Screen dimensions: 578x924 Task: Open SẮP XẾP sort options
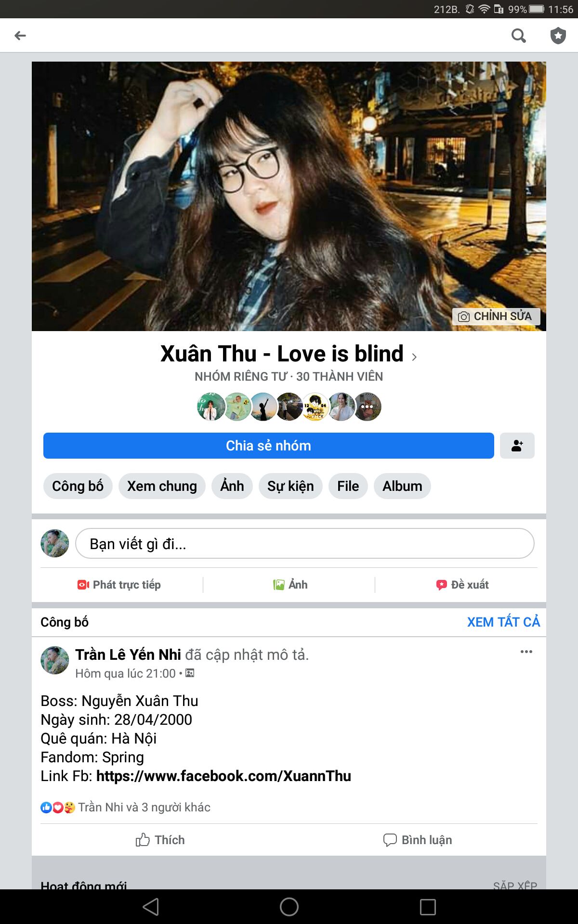(x=515, y=885)
